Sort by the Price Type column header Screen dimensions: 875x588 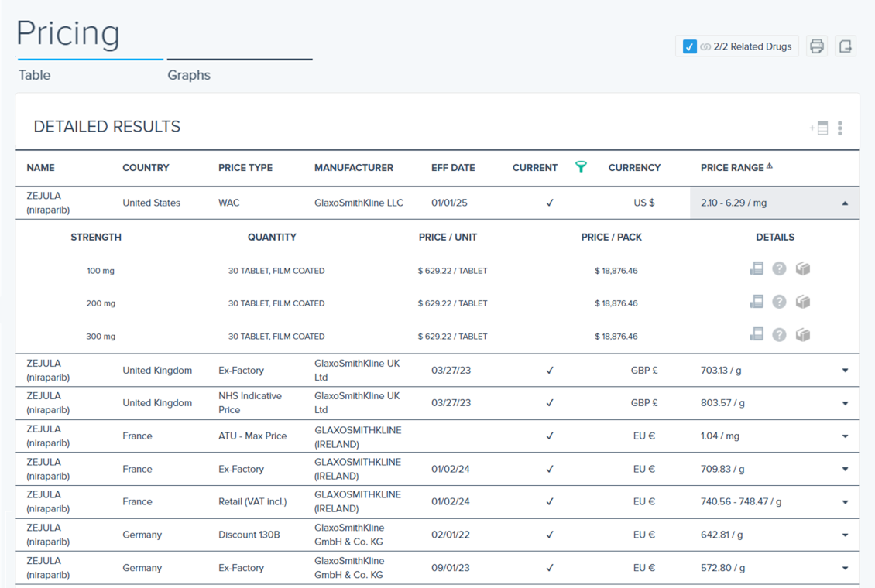point(245,167)
